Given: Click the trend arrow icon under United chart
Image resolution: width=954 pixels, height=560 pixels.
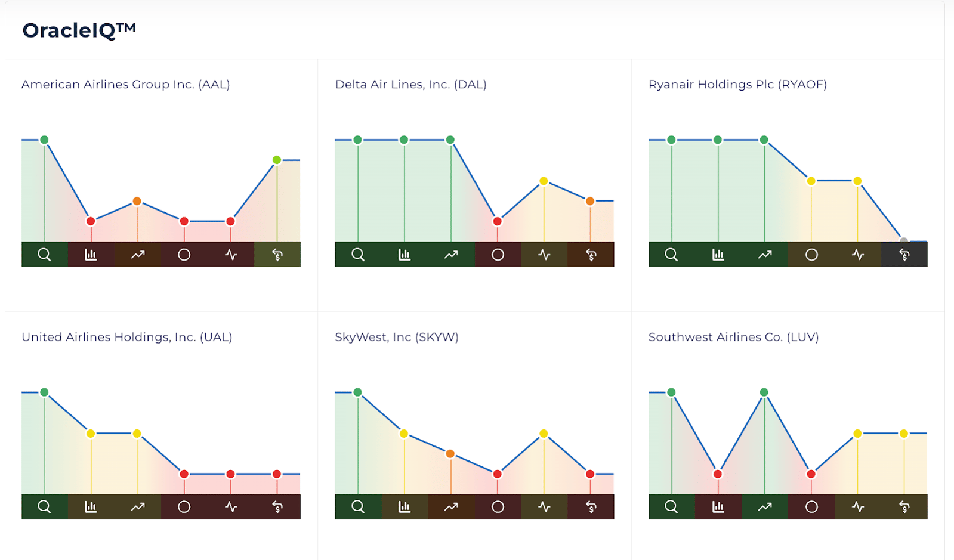Looking at the screenshot, I should point(138,507).
